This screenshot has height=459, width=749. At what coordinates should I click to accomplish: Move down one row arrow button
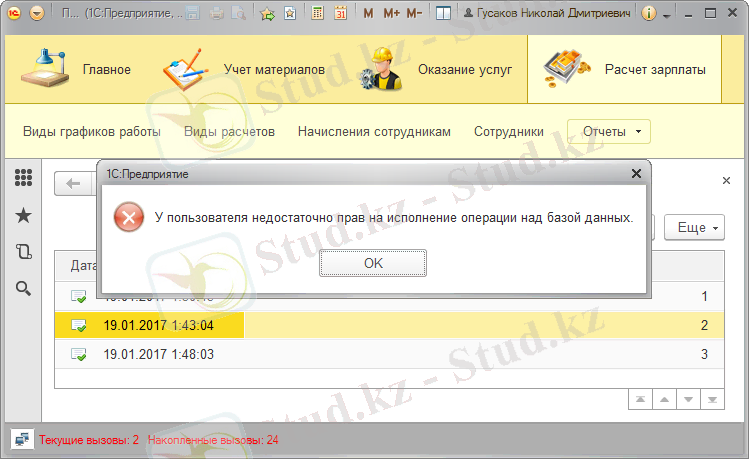pos(688,399)
